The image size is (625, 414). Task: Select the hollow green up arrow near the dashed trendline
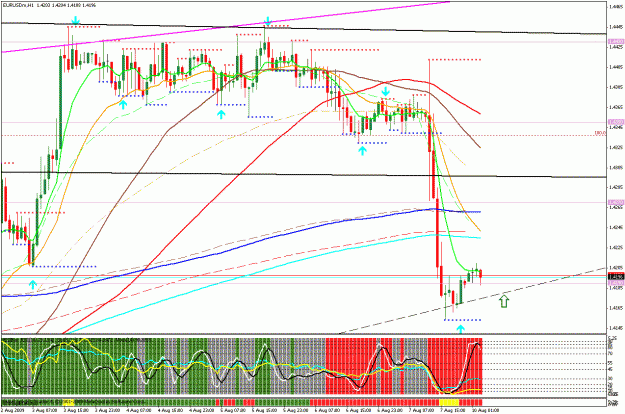pos(504,301)
